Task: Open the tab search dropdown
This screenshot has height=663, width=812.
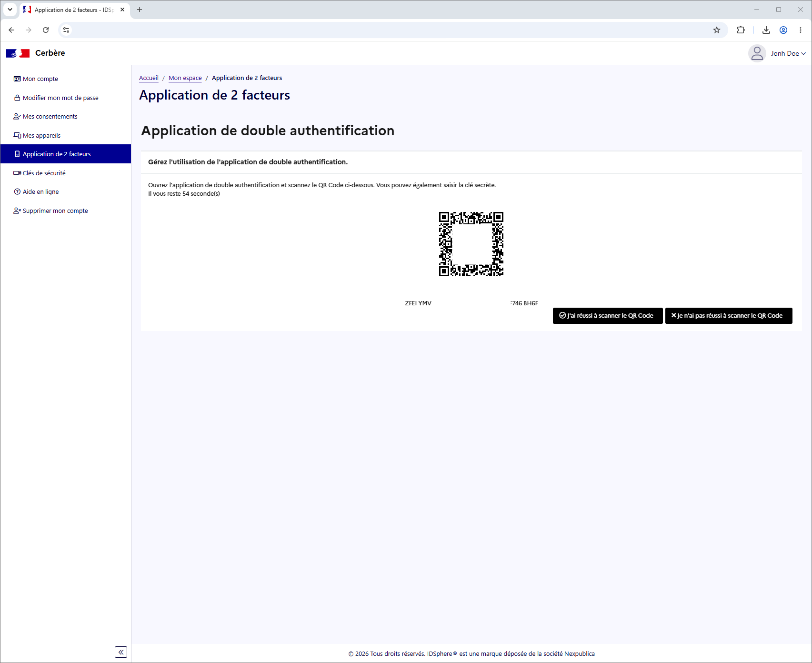Action: 10,10
